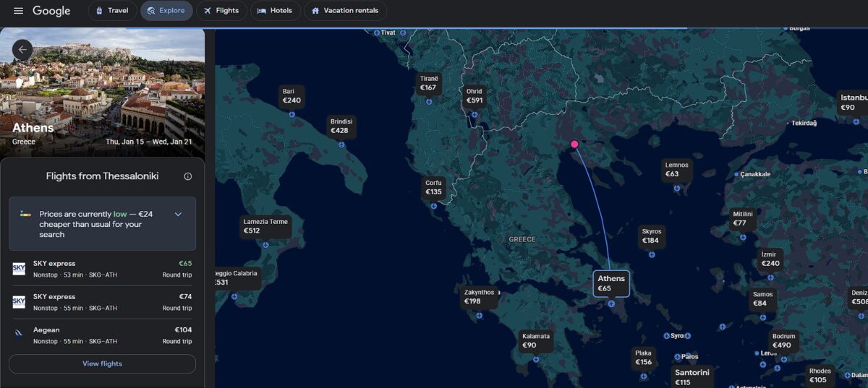
Task: Select the Rhodes €105 map label
Action: (820, 376)
